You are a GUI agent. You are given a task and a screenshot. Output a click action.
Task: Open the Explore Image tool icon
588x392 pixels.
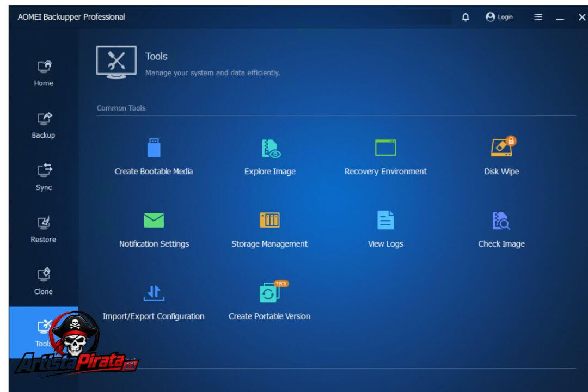pyautogui.click(x=271, y=148)
